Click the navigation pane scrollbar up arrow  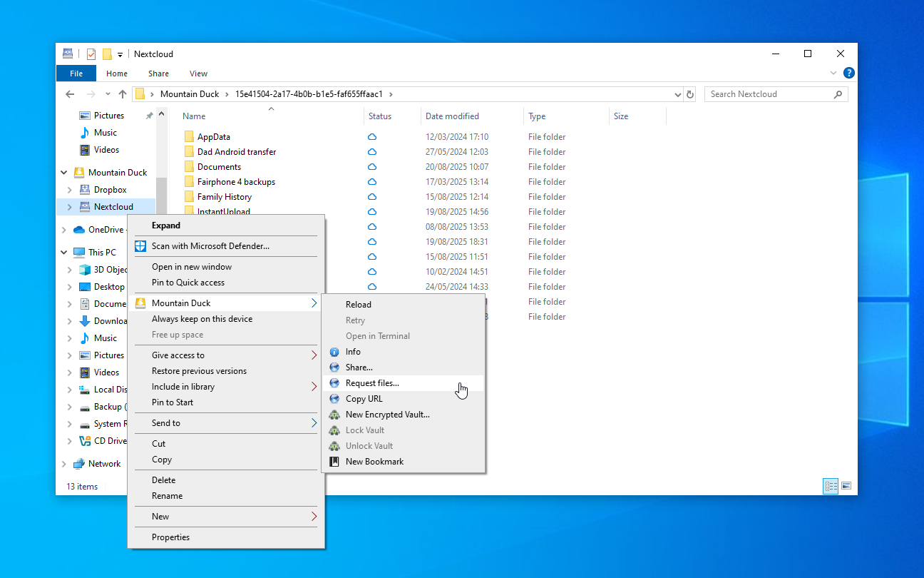[x=162, y=114]
